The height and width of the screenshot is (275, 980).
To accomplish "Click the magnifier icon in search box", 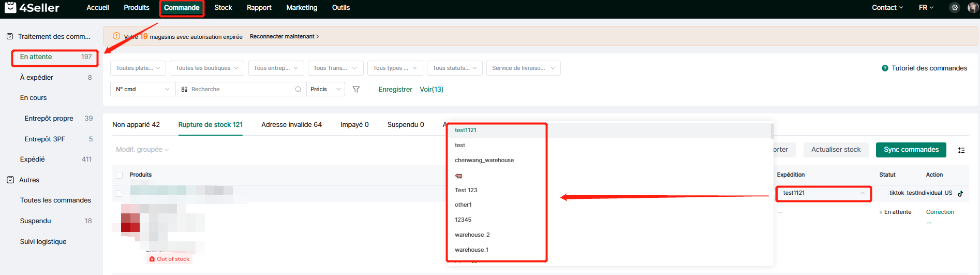I will [298, 89].
